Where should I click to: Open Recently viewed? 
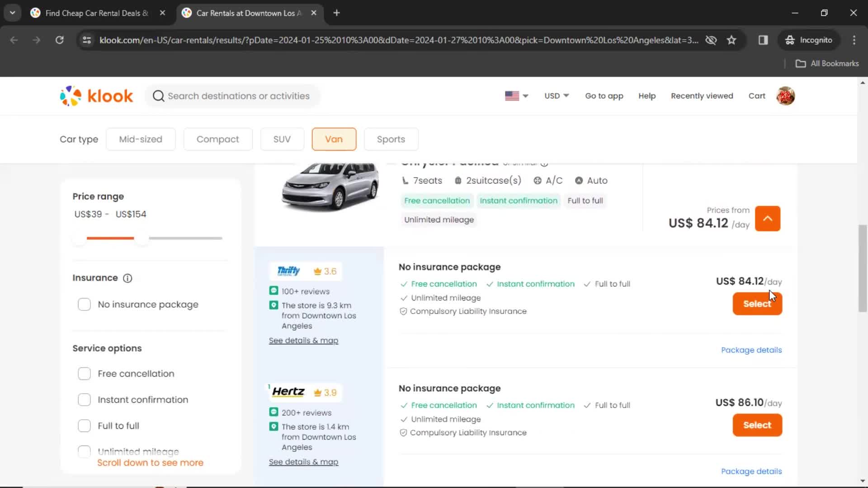point(702,96)
